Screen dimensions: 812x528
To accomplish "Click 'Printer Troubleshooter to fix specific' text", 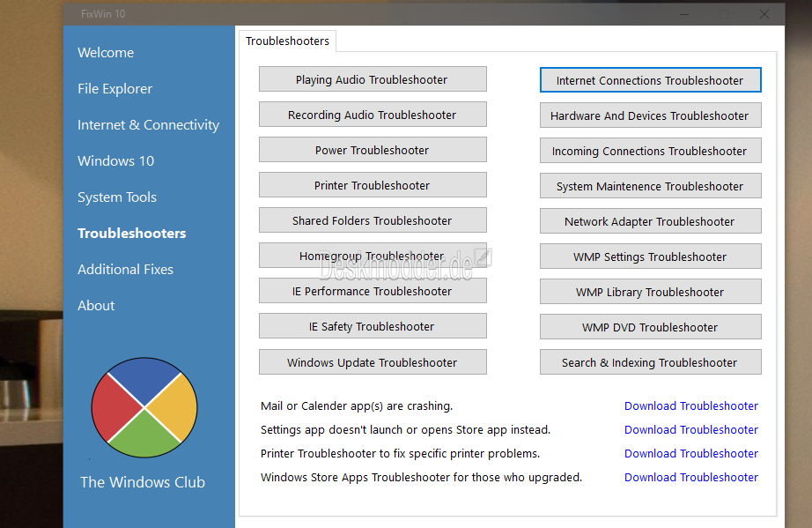I will (x=400, y=453).
